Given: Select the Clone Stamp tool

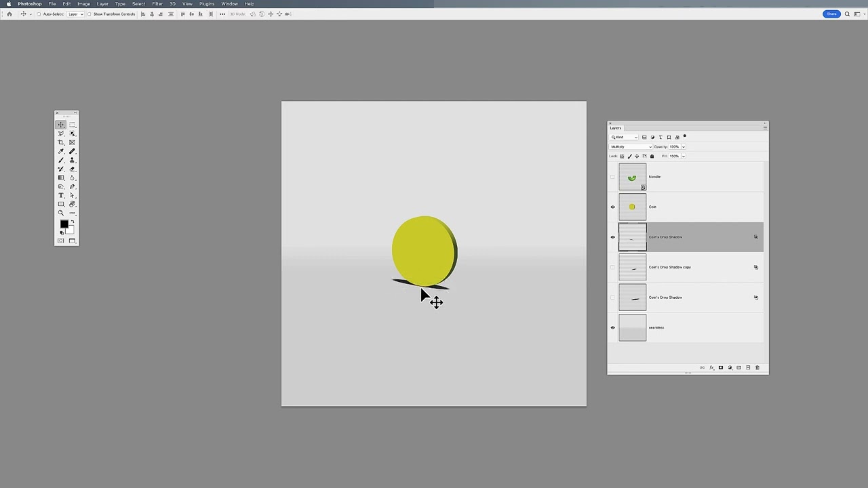Looking at the screenshot, I should pyautogui.click(x=72, y=160).
